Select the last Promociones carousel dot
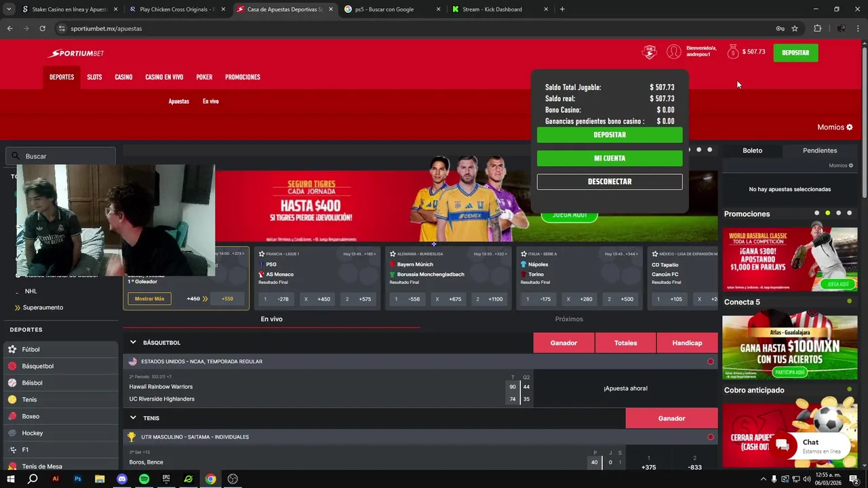The height and width of the screenshot is (488, 868). [x=849, y=213]
